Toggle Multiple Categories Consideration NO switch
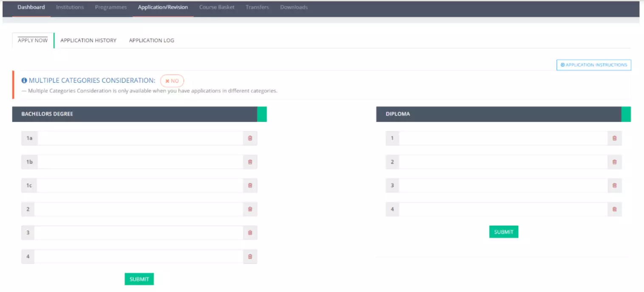Viewport: 644px width, 292px height. (x=172, y=81)
